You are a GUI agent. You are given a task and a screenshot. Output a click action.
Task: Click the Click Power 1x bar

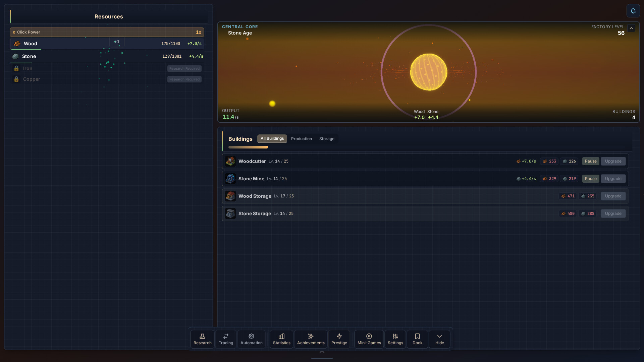107,32
